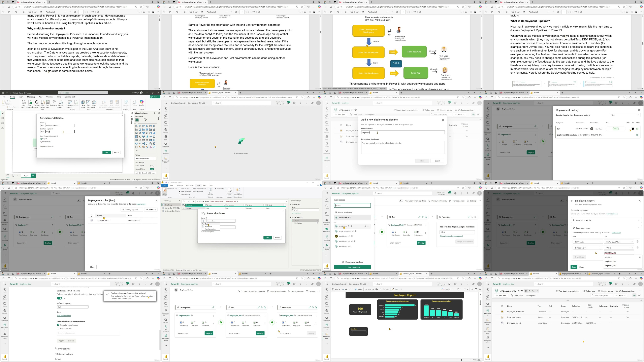This screenshot has height=362, width=644.
Task: Save the Employee_Report deployment rules
Action: 574,267
